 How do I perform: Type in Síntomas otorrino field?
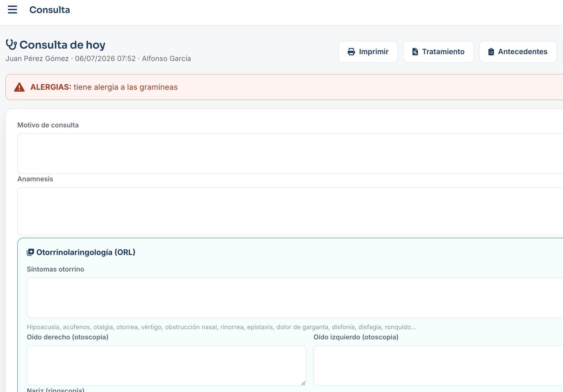pyautogui.click(x=295, y=298)
